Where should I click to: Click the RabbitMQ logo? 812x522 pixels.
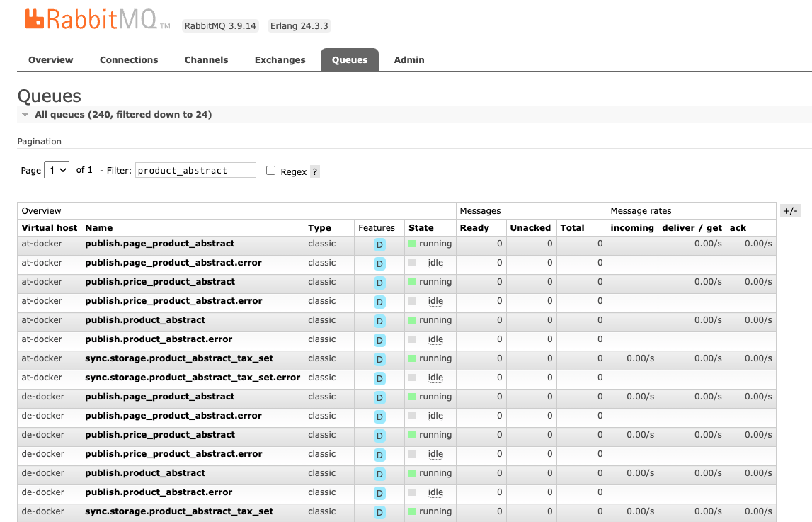point(98,20)
